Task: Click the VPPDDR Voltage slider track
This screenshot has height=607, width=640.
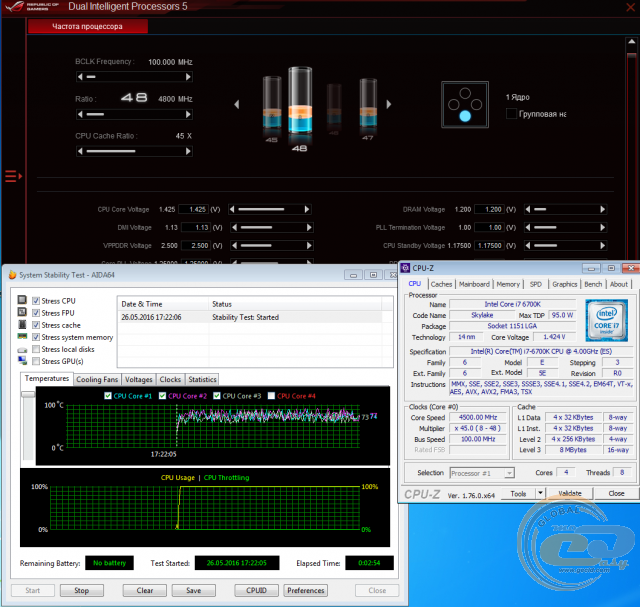Action: point(271,245)
